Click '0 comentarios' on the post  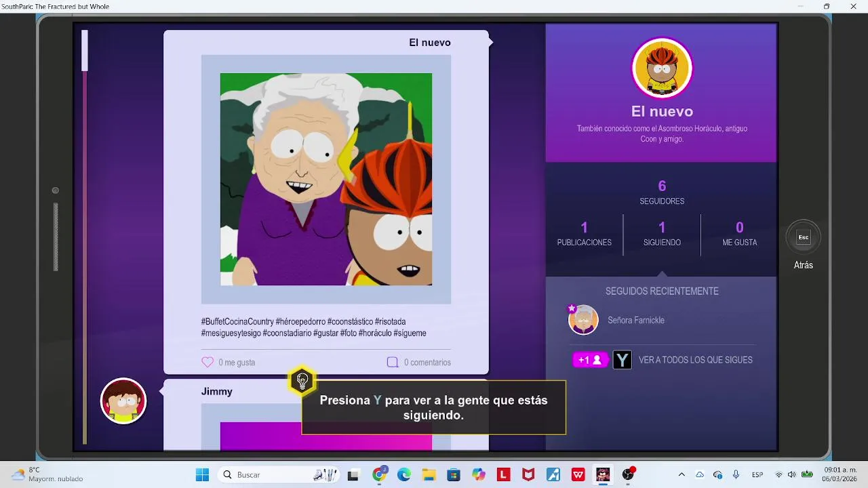[427, 363]
